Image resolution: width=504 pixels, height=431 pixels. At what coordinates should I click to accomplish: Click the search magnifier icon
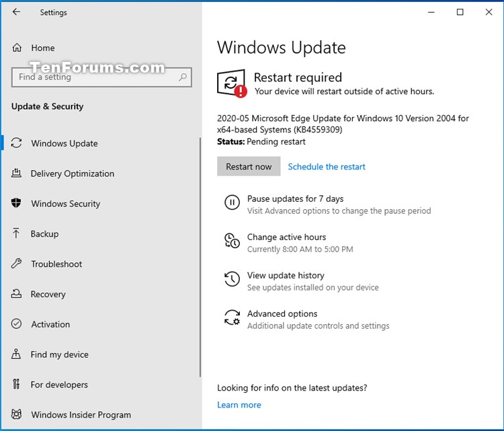coord(183,77)
